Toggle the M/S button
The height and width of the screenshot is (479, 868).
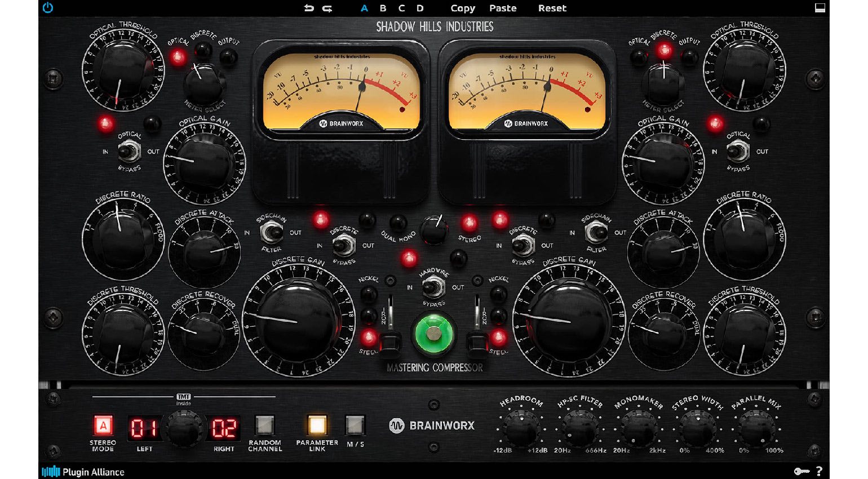[x=355, y=425]
